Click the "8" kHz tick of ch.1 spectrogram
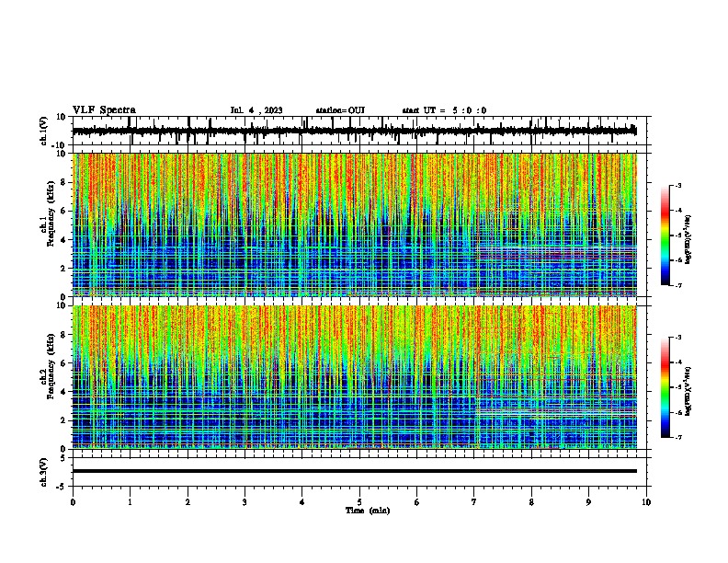 (x=64, y=182)
